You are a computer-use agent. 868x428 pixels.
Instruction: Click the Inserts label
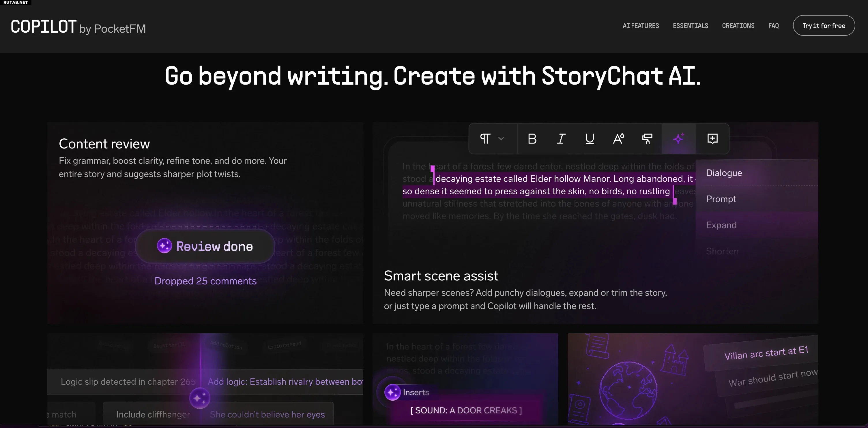pos(416,392)
